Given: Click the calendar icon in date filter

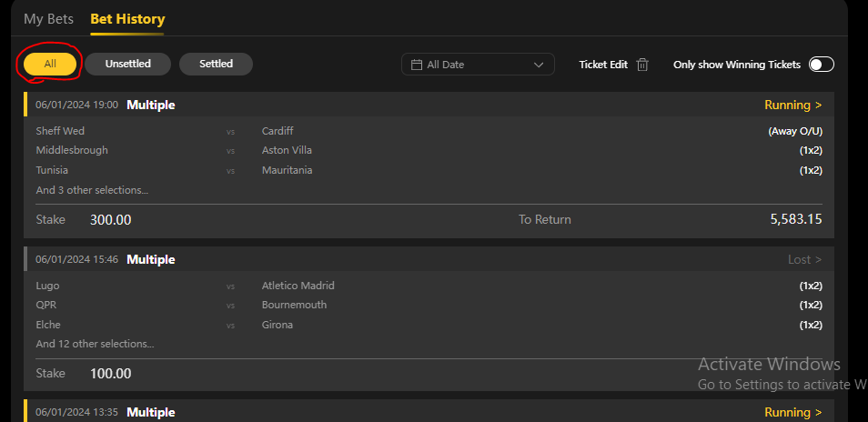Looking at the screenshot, I should [x=417, y=65].
